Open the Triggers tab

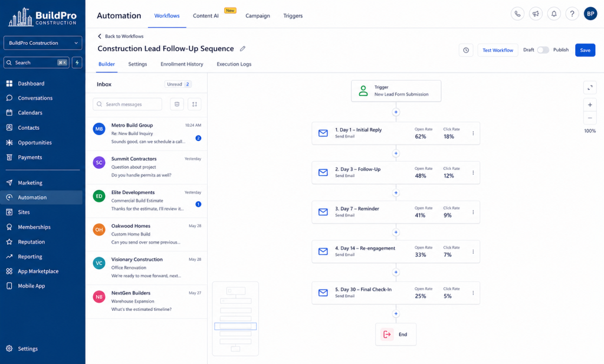[293, 16]
